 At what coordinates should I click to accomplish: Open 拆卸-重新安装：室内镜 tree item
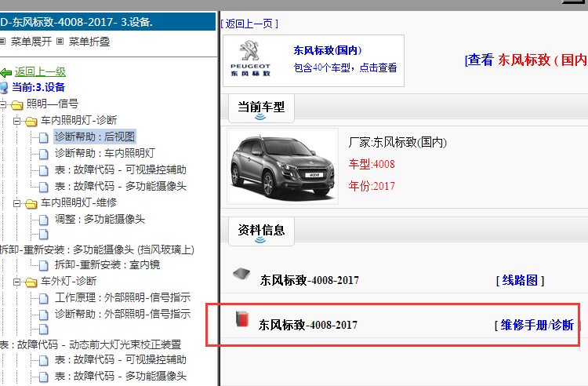point(107,265)
